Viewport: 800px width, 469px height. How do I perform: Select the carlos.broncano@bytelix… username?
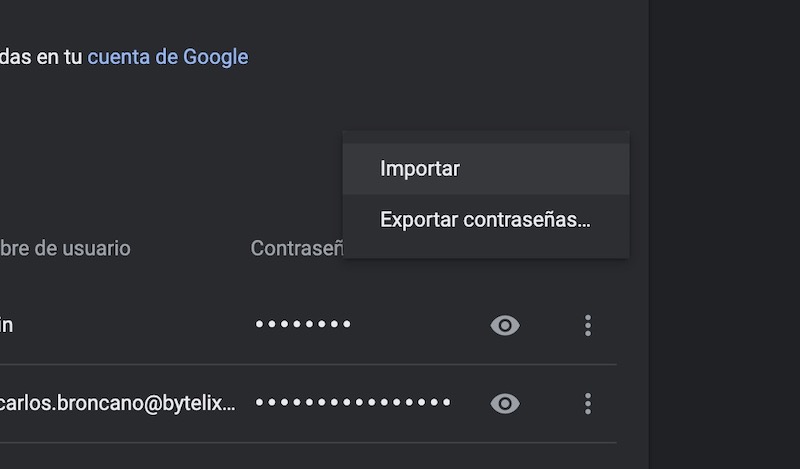[x=120, y=403]
